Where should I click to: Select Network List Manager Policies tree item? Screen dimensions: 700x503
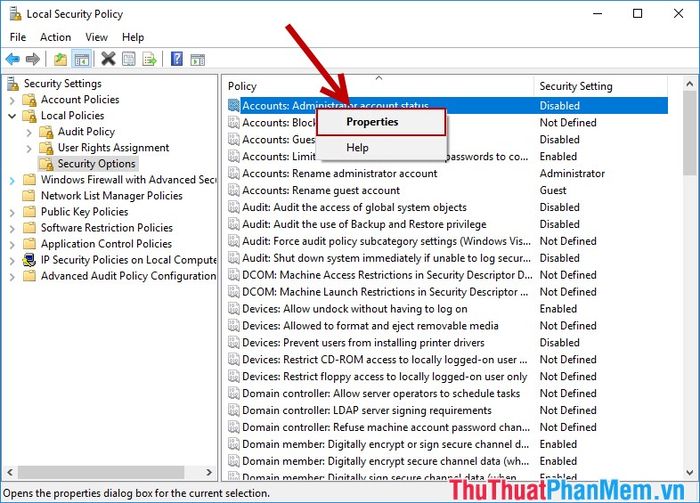pos(112,195)
